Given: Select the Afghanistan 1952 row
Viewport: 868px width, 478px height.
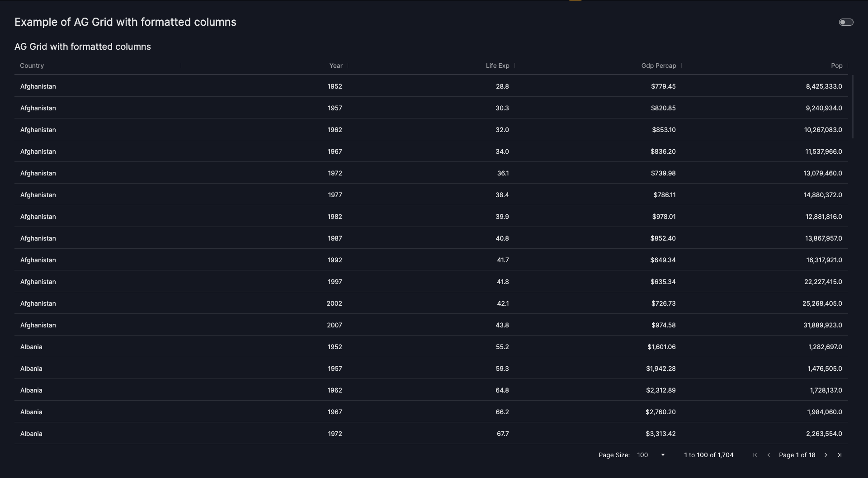Looking at the screenshot, I should click(x=38, y=86).
